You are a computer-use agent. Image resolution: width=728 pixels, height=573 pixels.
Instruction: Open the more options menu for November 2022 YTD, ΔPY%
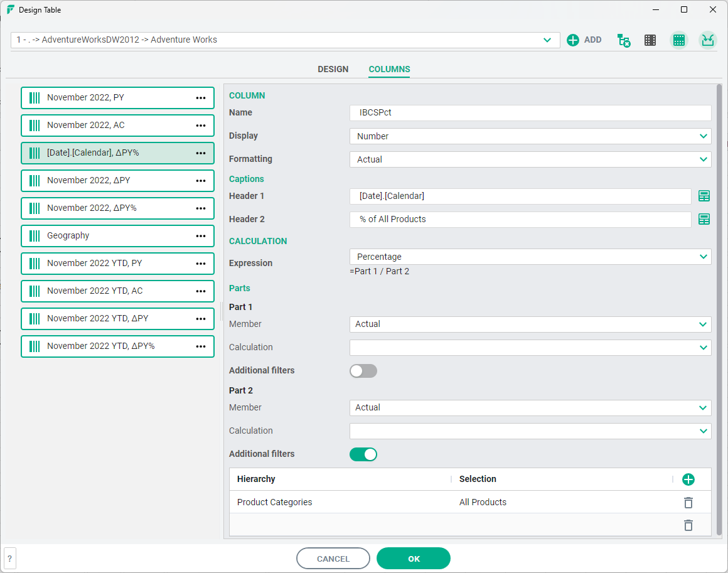click(x=201, y=346)
